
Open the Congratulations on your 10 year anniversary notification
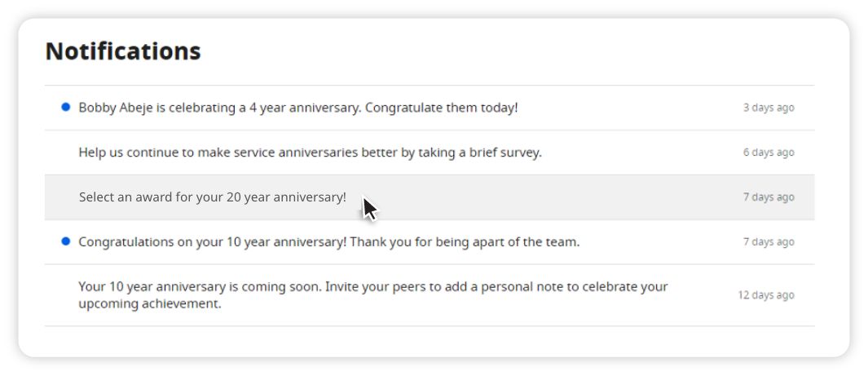430,242
